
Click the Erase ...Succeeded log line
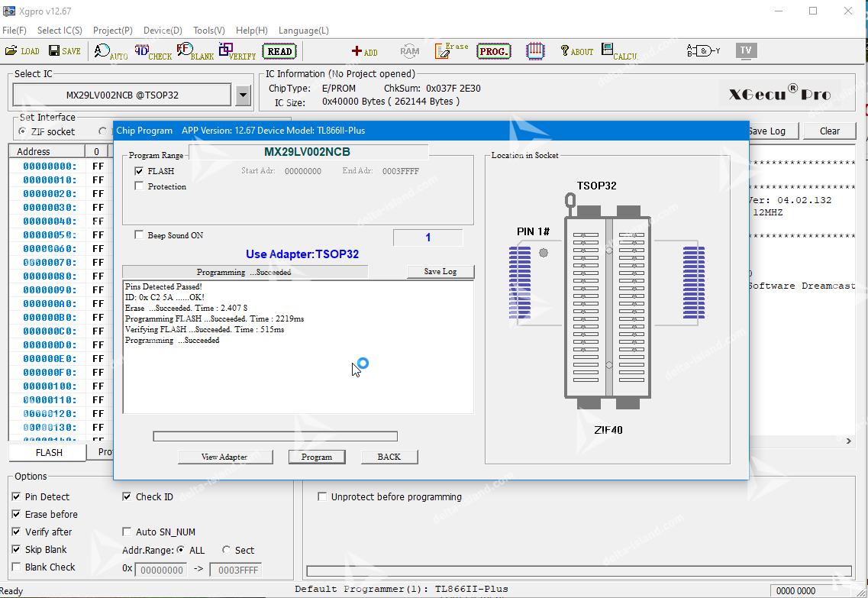(186, 308)
